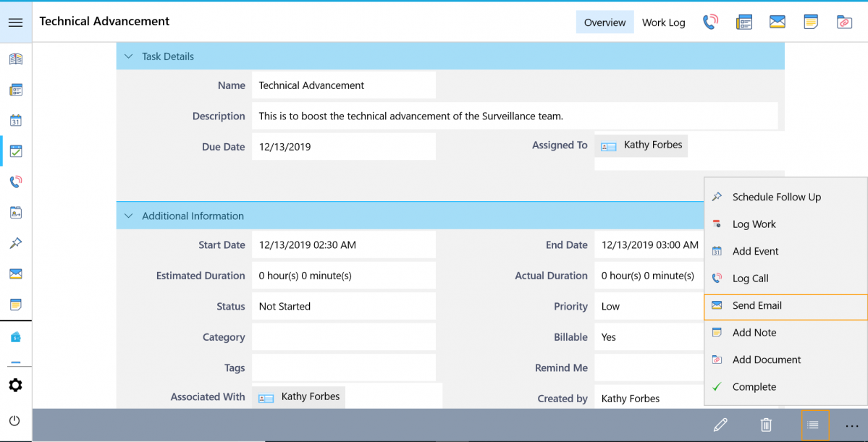The width and height of the screenshot is (868, 442).
Task: Select Send Email from the menu
Action: tap(757, 306)
